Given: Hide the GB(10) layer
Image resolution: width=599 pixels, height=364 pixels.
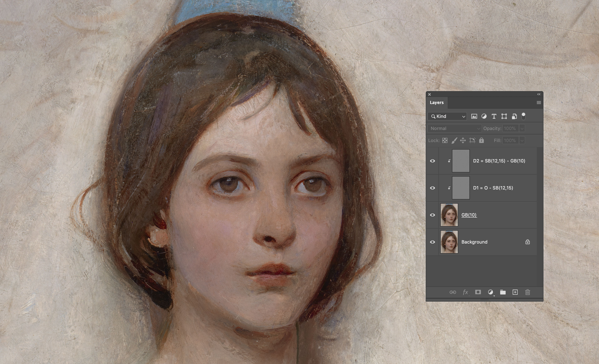Looking at the screenshot, I should [x=432, y=215].
